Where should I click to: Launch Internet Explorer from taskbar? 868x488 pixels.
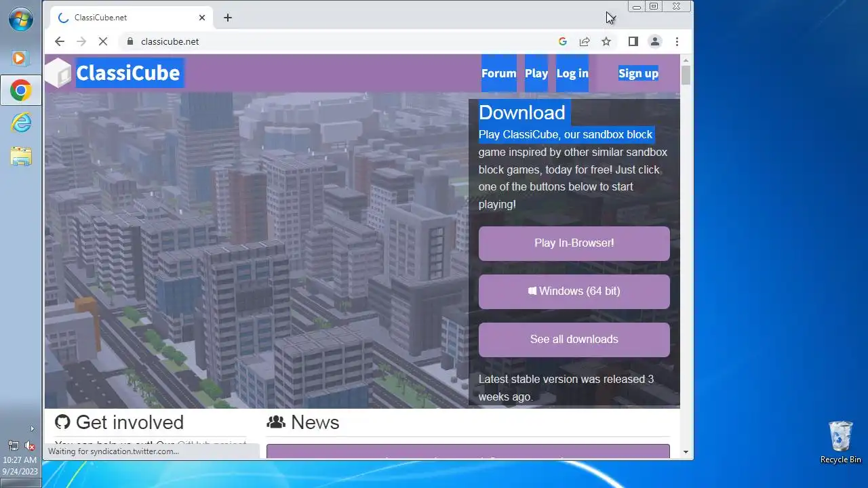point(20,123)
